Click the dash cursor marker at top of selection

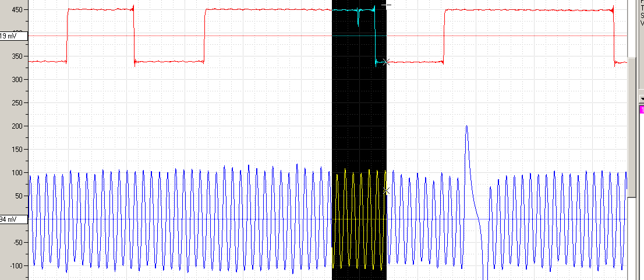(387, 5)
